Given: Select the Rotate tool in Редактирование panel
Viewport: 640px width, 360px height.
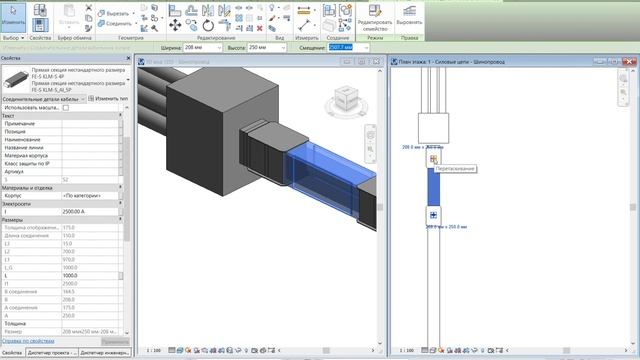Looking at the screenshot, I should tap(208, 25).
